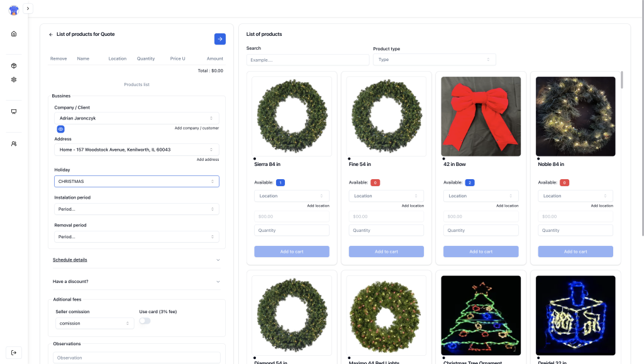
Task: Click the Add address link
Action: pyautogui.click(x=208, y=159)
